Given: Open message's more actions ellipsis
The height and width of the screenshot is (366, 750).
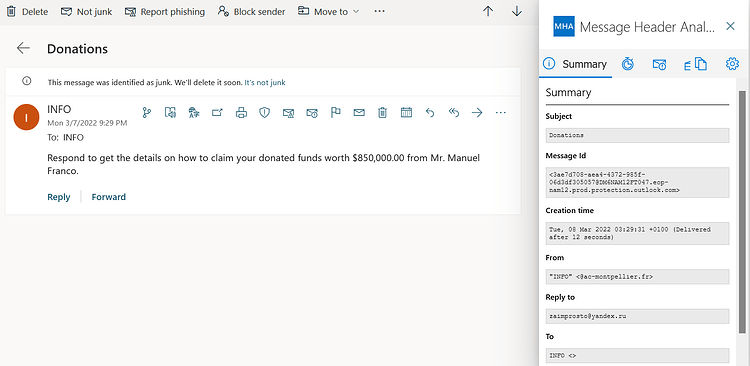Looking at the screenshot, I should (x=500, y=113).
